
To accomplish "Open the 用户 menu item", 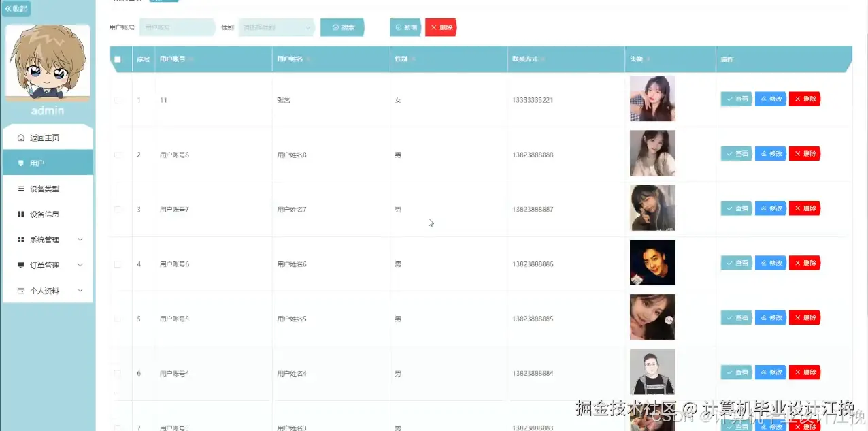I will (48, 163).
